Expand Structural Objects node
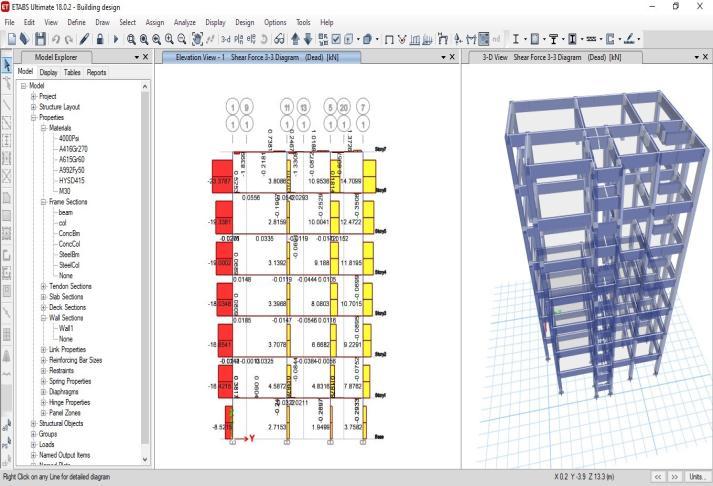Image resolution: width=713 pixels, height=486 pixels. pos(34,423)
